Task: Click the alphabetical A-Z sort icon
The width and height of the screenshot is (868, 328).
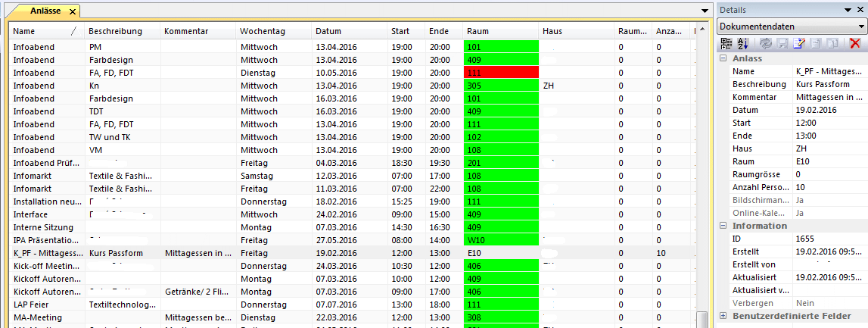Action: pos(742,44)
